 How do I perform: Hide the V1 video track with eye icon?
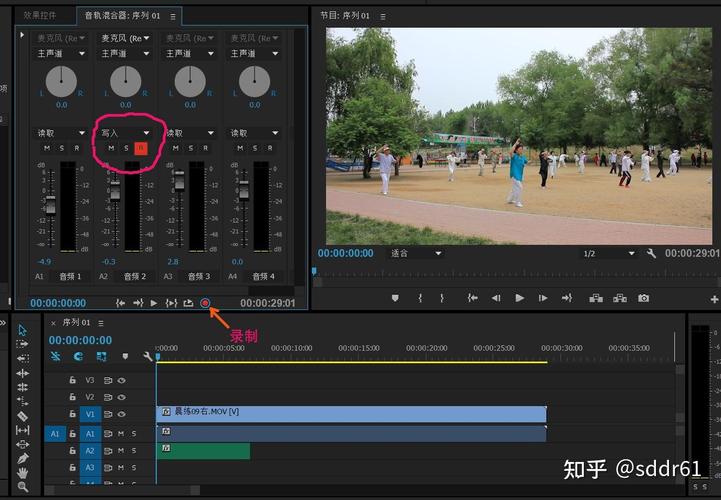pyautogui.click(x=121, y=413)
